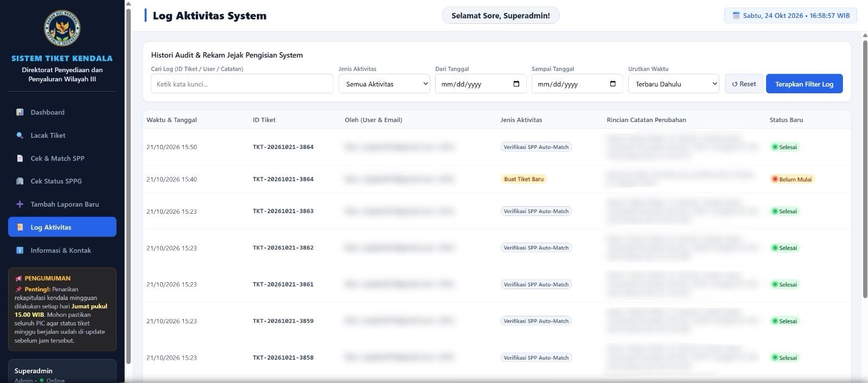Focus the Cari Log search field
This screenshot has height=383, width=868.
(x=242, y=84)
